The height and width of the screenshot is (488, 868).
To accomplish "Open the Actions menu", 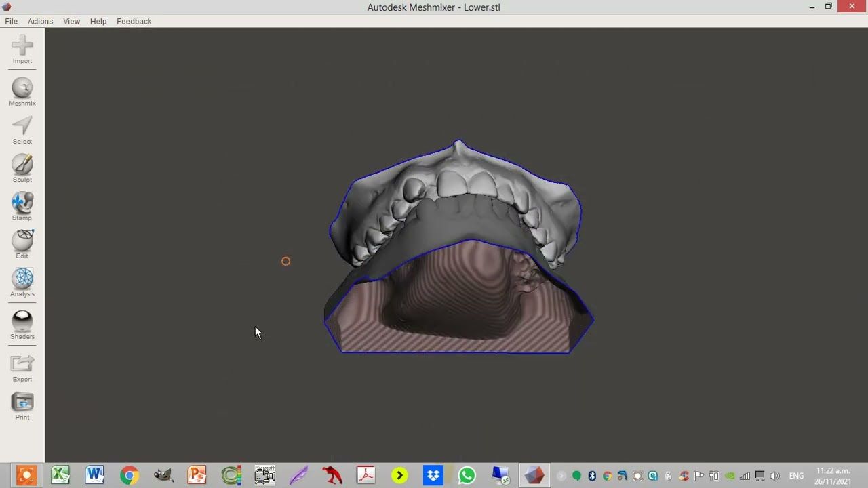I will click(x=40, y=21).
